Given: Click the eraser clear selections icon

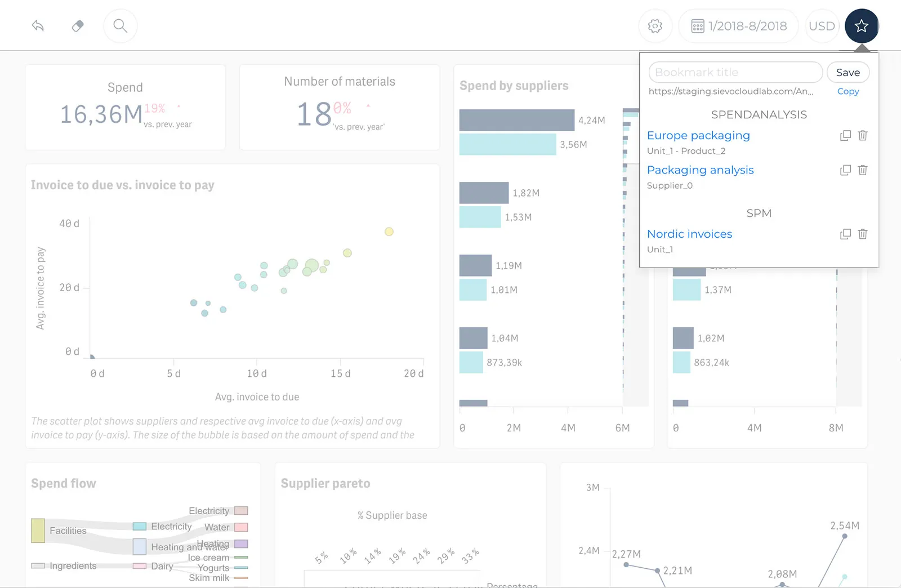Looking at the screenshot, I should (x=78, y=26).
